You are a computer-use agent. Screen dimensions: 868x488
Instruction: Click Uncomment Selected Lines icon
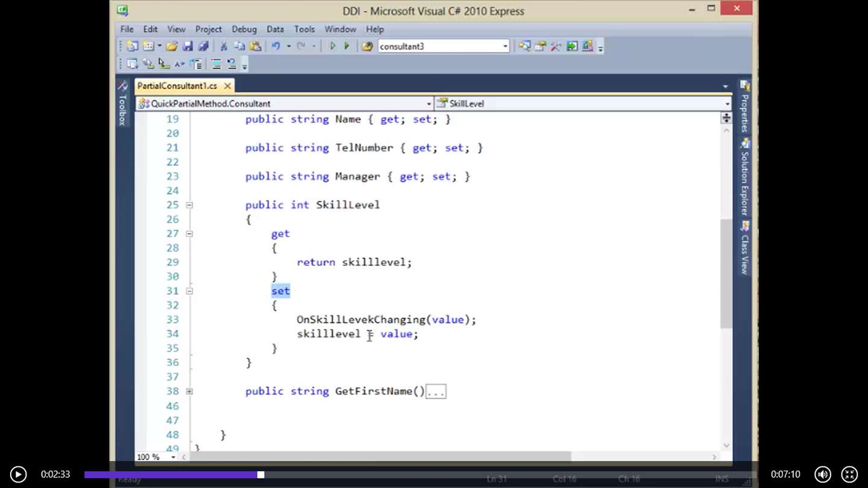click(231, 64)
